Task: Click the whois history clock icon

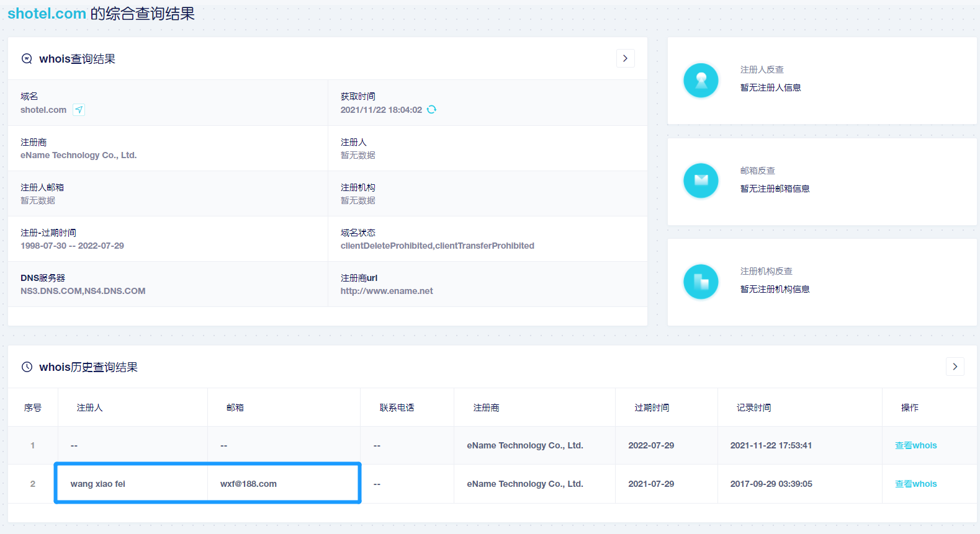Action: pyautogui.click(x=27, y=367)
